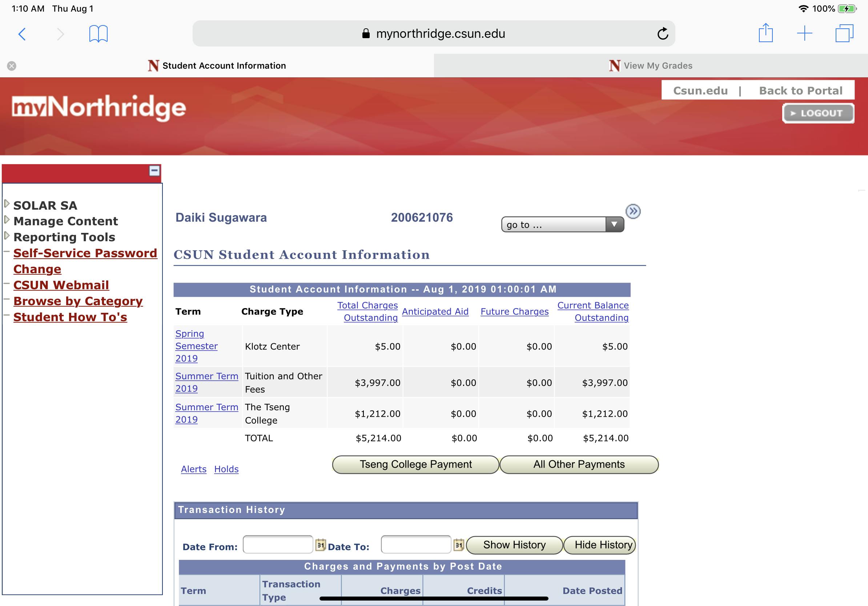Open Date To calendar picker icon

(458, 545)
